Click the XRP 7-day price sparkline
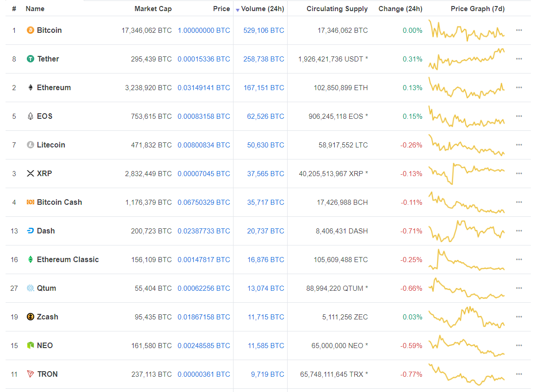Viewport: 535px width, 392px height. [x=467, y=173]
